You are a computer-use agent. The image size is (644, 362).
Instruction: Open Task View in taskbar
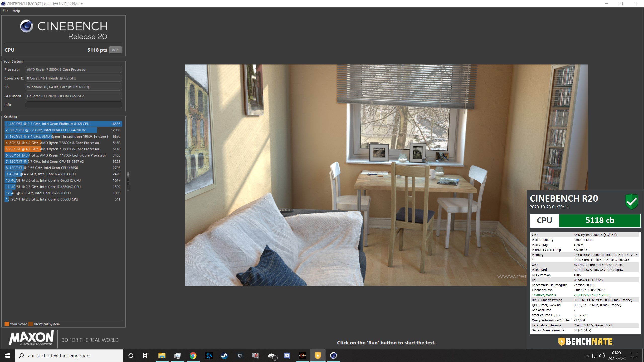pyautogui.click(x=146, y=356)
